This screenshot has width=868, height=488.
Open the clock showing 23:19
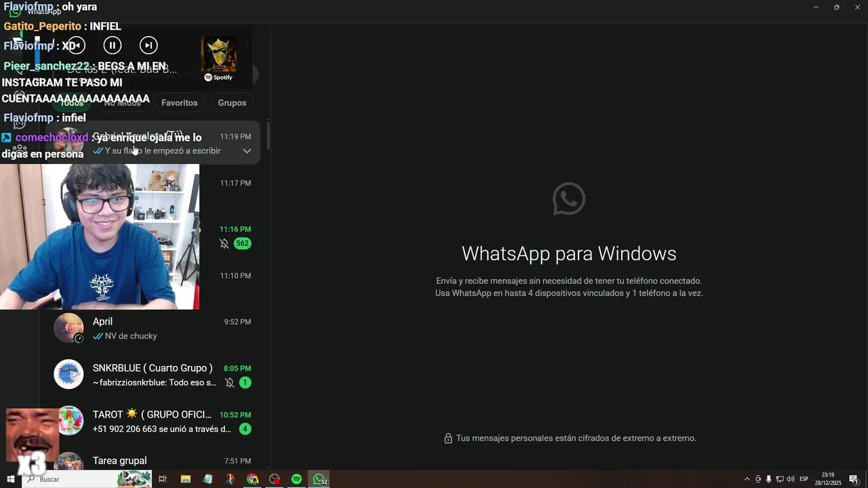point(829,479)
